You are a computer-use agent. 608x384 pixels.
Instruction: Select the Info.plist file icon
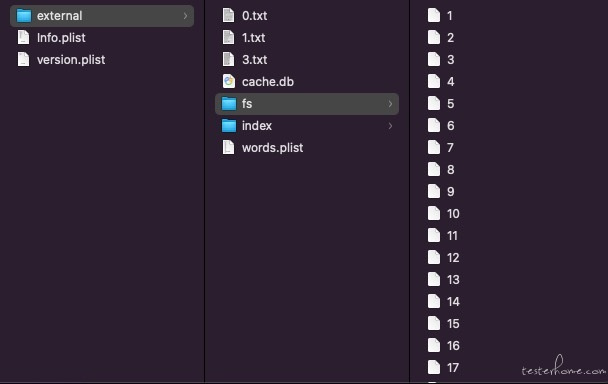tap(24, 38)
